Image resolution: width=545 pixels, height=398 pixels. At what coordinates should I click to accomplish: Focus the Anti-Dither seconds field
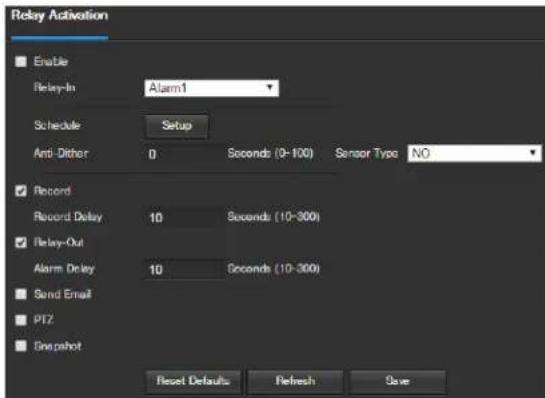click(x=184, y=154)
